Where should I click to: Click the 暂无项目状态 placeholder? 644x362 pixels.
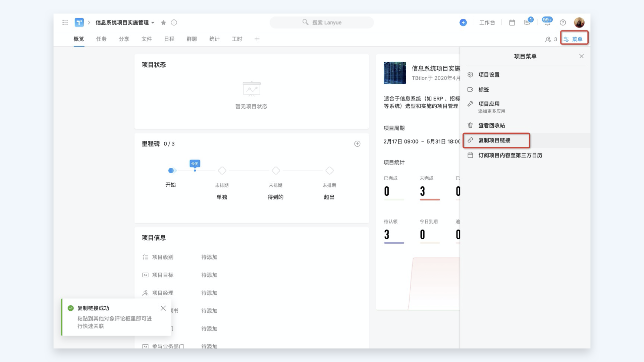pos(251,106)
